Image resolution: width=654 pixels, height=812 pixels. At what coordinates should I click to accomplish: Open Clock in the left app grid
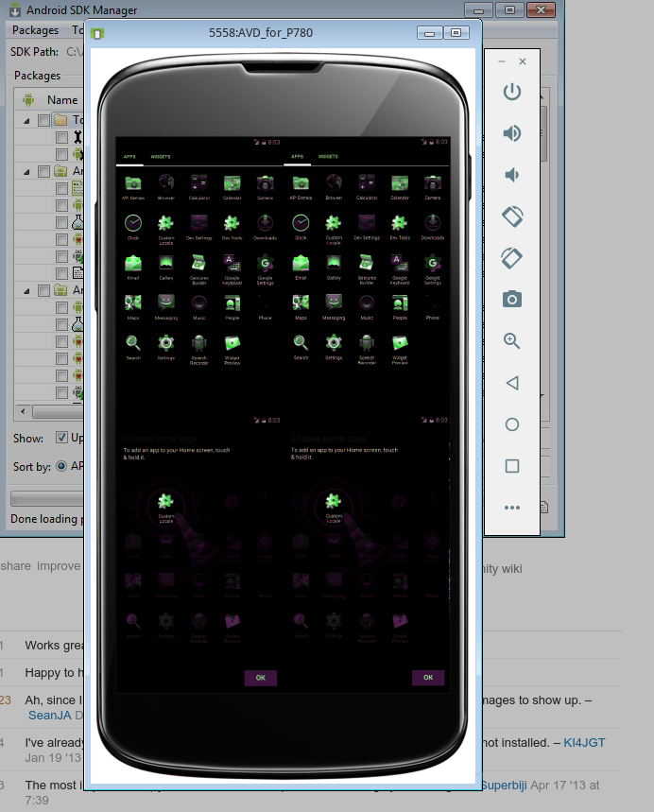click(133, 227)
